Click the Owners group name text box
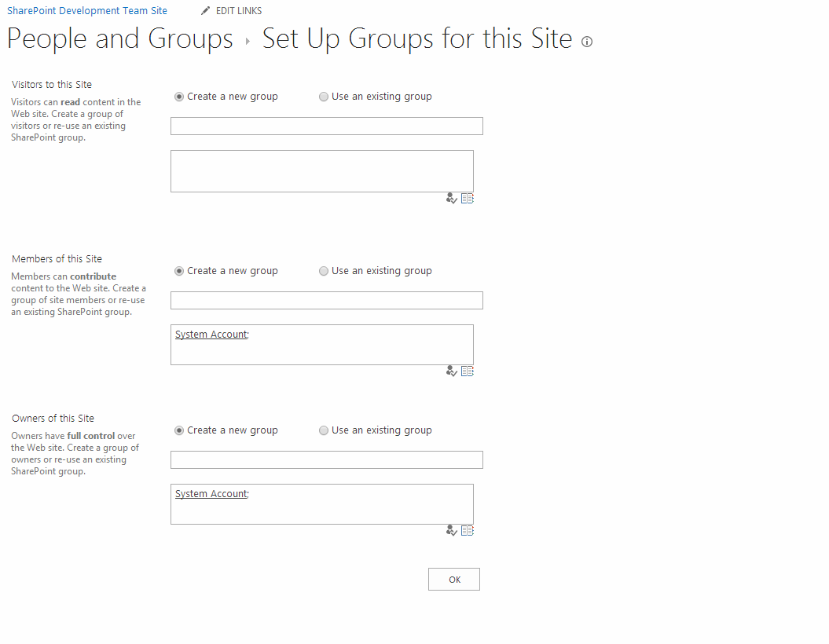The image size is (829, 644). point(326,459)
